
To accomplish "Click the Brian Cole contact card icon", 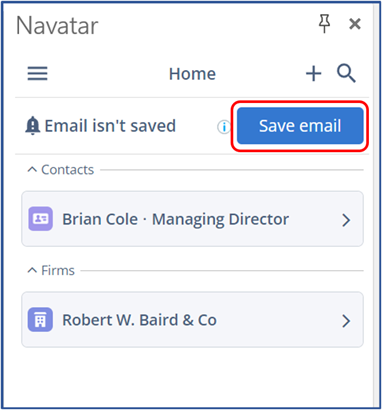I will [40, 219].
